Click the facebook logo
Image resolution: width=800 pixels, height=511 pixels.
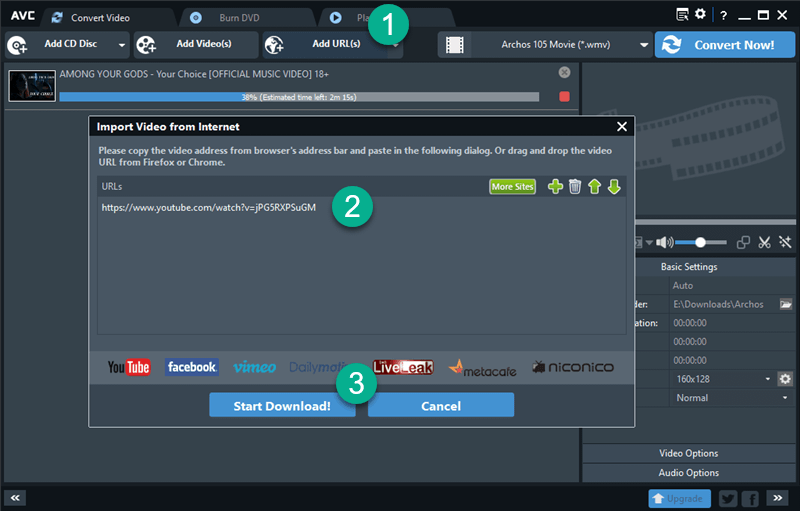192,367
